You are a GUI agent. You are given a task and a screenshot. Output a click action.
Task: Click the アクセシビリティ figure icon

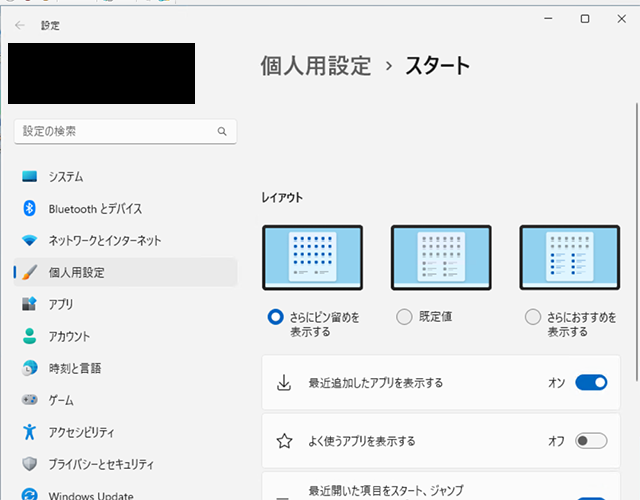pos(30,432)
